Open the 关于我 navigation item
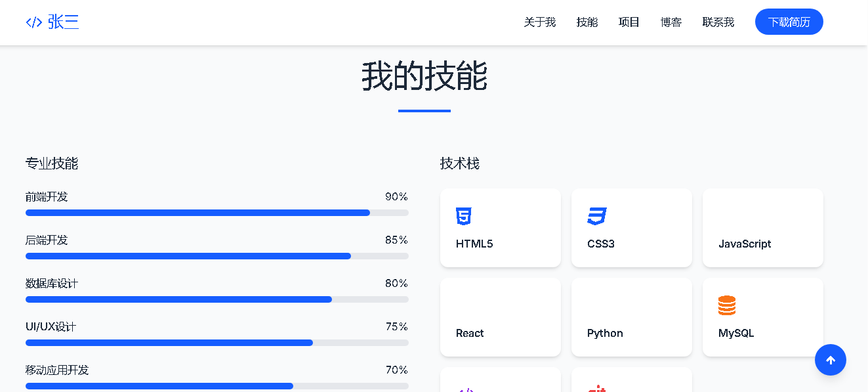Viewport: 868px width, 392px height. [539, 22]
